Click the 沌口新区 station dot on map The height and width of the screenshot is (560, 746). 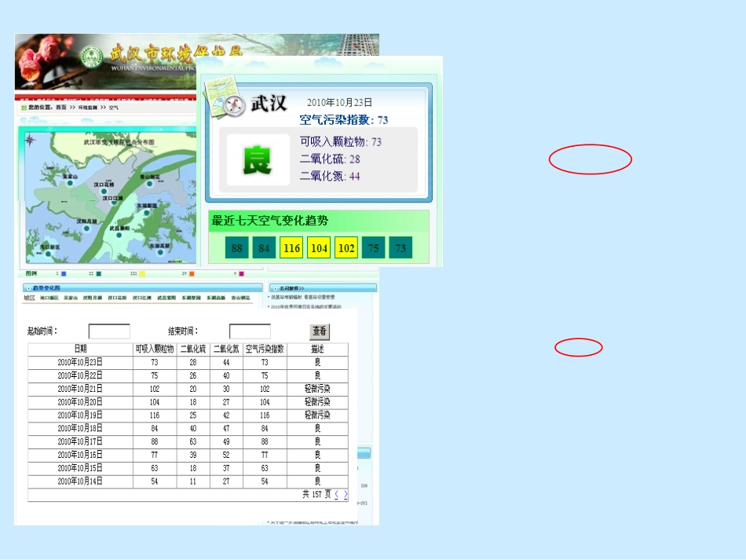coord(48,254)
